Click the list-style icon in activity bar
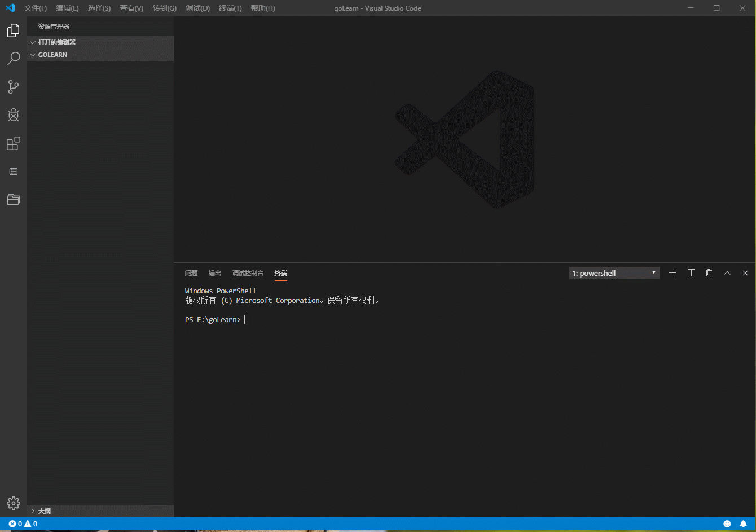This screenshot has height=532, width=756. 14,172
